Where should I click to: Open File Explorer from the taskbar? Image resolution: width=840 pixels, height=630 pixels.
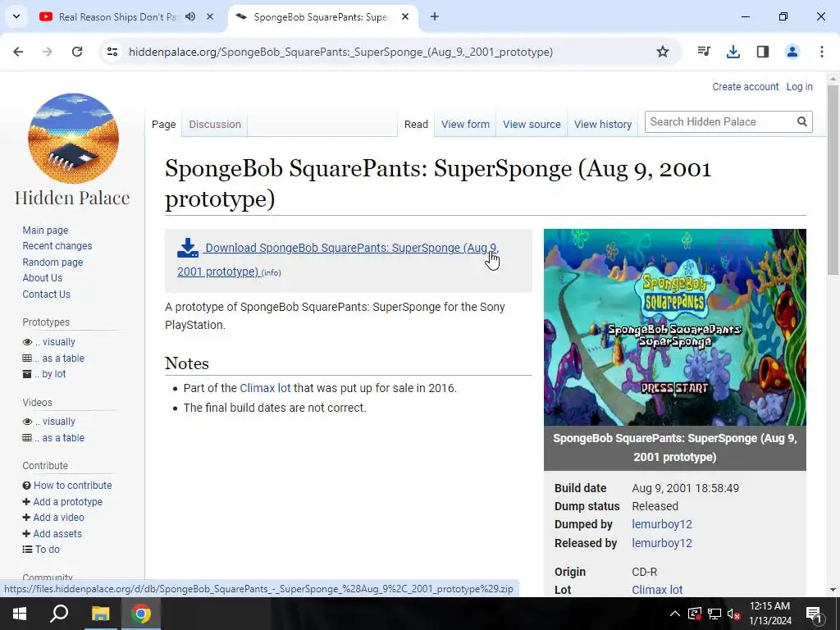pyautogui.click(x=100, y=614)
